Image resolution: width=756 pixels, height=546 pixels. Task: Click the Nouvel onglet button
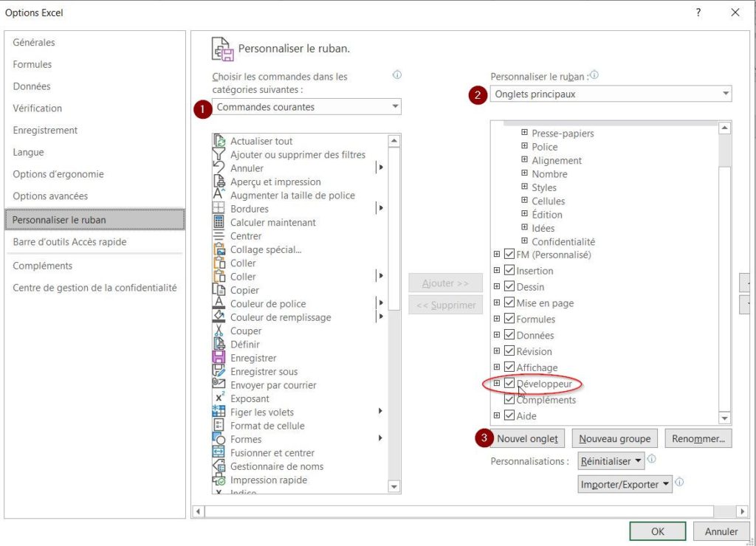coord(527,438)
